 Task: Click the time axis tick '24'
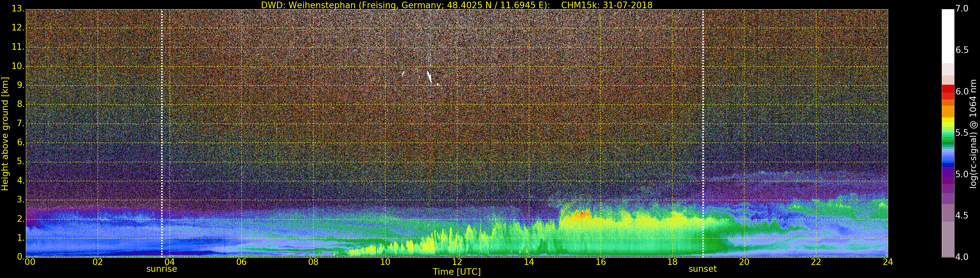888,262
